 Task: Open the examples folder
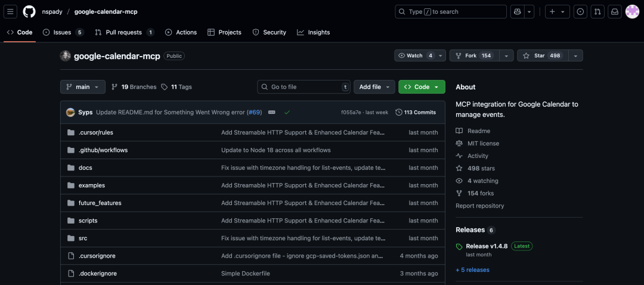click(x=92, y=185)
